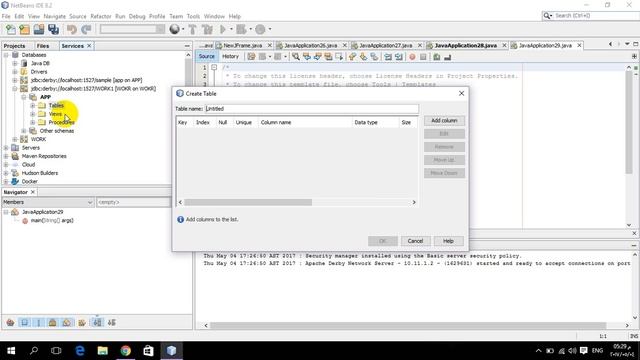
Task: Click the search magnifier icon in taskbar
Action: coord(34,351)
